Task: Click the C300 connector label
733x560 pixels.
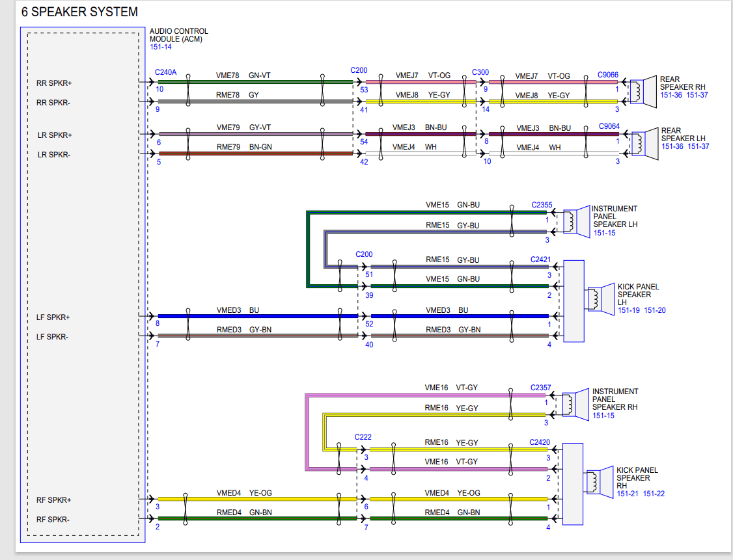Action: 480,72
